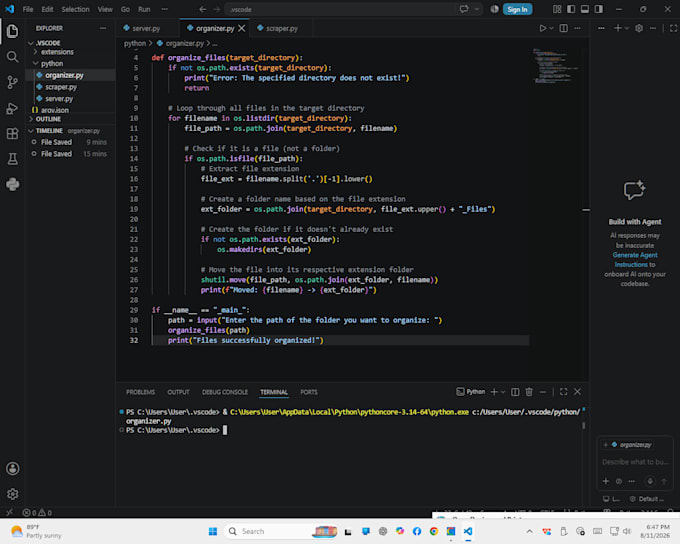Screen dimensions: 680x544
Task: Toggle the color theme half-circle icon
Action: pos(494,9)
